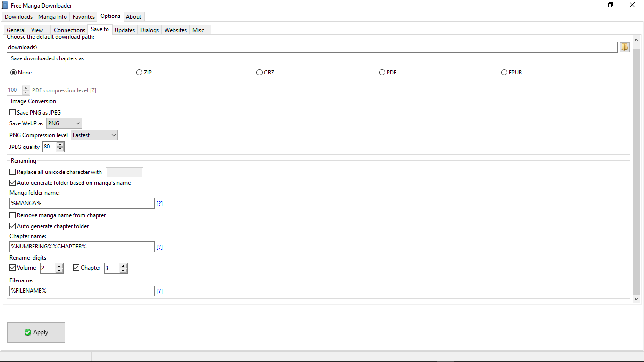Select EPUB as the chapter save format
The image size is (644, 362).
504,72
